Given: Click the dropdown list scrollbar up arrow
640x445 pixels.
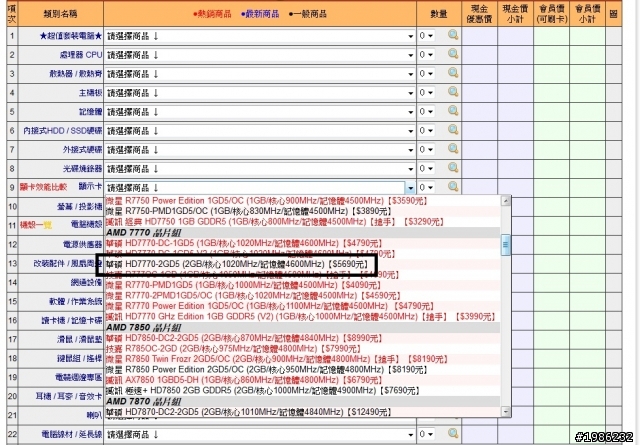Looking at the screenshot, I should 506,200.
